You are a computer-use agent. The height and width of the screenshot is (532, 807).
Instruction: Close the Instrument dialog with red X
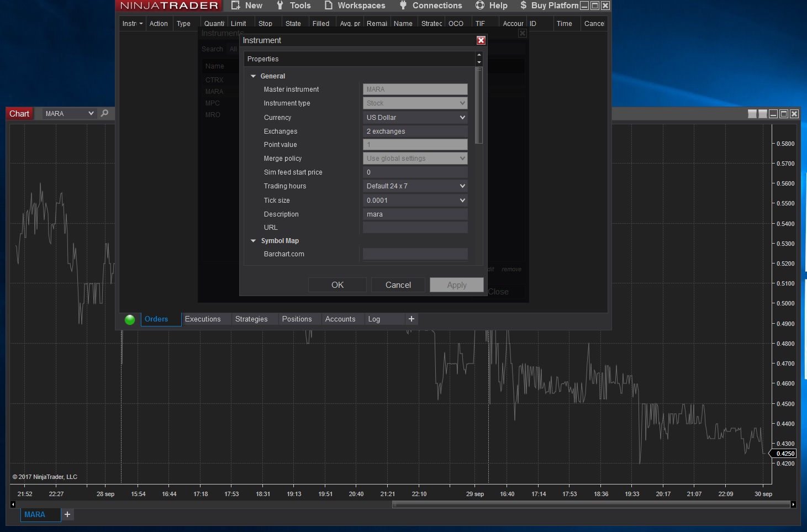[481, 40]
